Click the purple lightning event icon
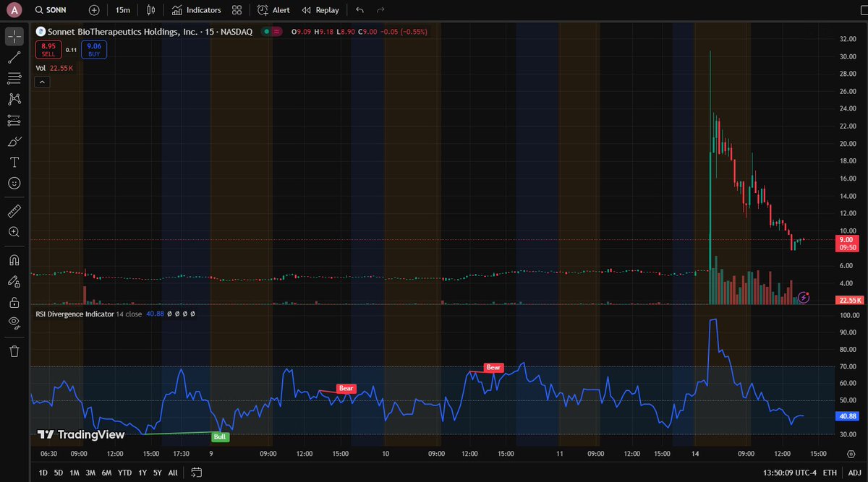 point(804,297)
